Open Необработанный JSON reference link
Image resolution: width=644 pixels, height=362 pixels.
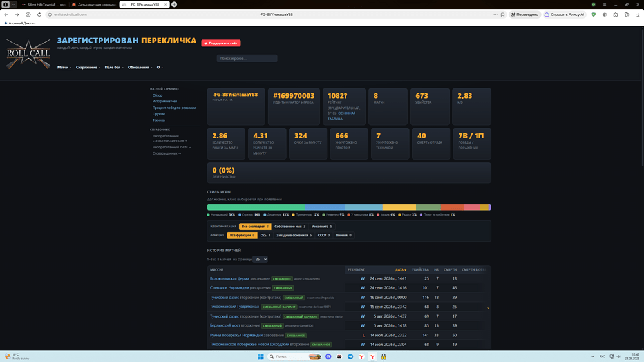point(172,147)
